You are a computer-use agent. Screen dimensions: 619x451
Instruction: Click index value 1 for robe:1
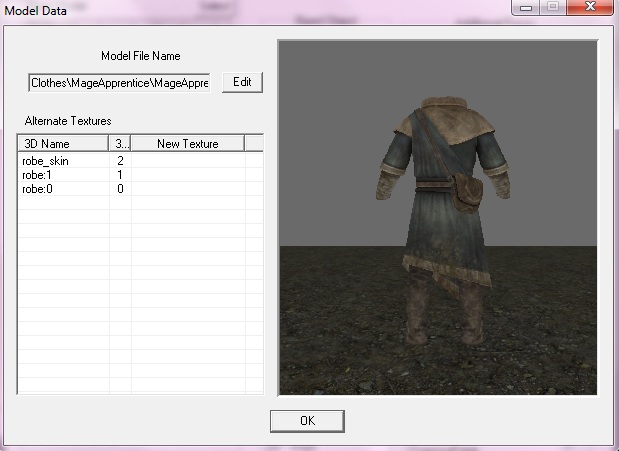[x=120, y=175]
